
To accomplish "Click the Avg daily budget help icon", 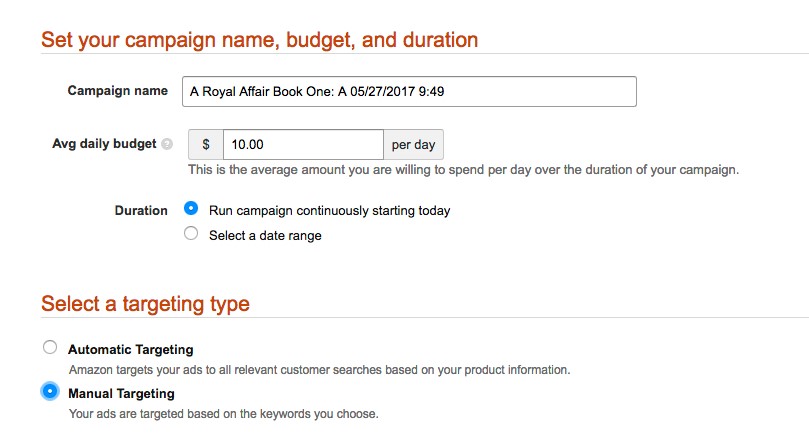I will (x=167, y=144).
